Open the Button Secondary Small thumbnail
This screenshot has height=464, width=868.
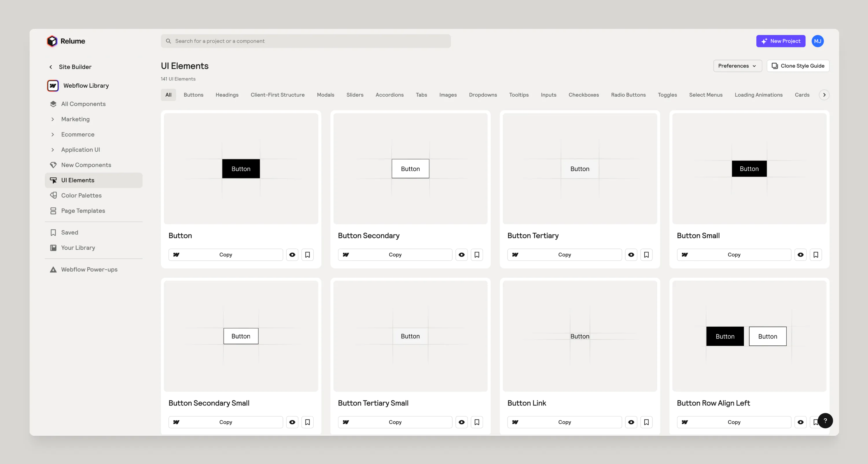(x=241, y=336)
